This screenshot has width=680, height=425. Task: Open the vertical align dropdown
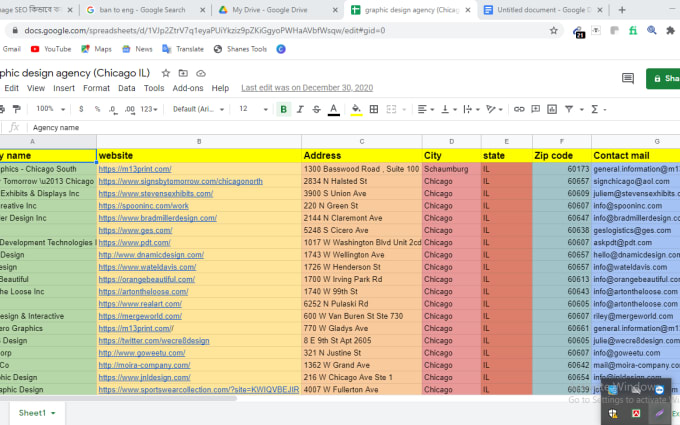[448, 109]
